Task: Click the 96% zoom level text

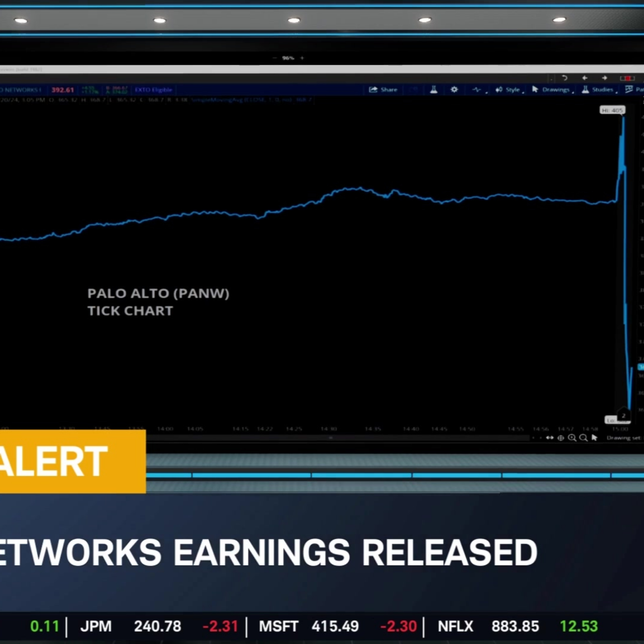Action: click(x=288, y=58)
